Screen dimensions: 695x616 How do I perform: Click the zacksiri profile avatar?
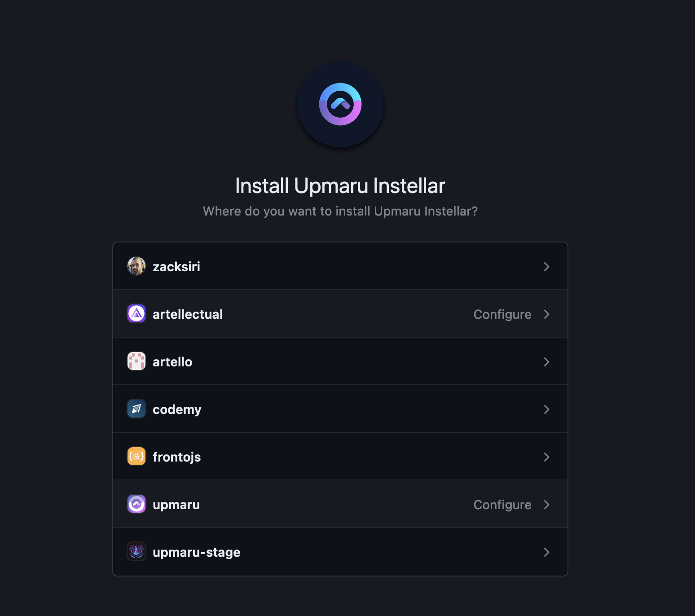pyautogui.click(x=136, y=266)
